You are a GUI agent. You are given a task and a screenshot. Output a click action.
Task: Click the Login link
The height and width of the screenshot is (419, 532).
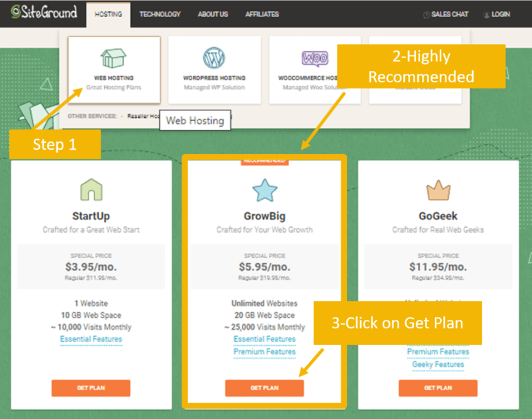(x=497, y=14)
